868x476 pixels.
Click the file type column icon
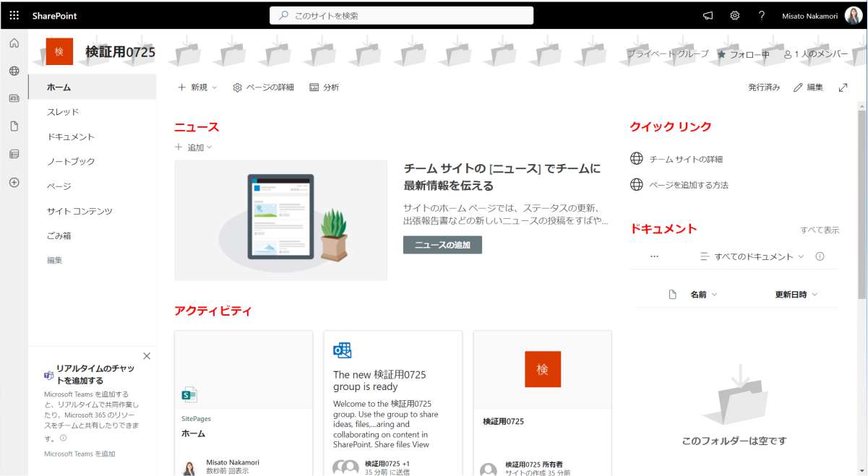coord(672,295)
